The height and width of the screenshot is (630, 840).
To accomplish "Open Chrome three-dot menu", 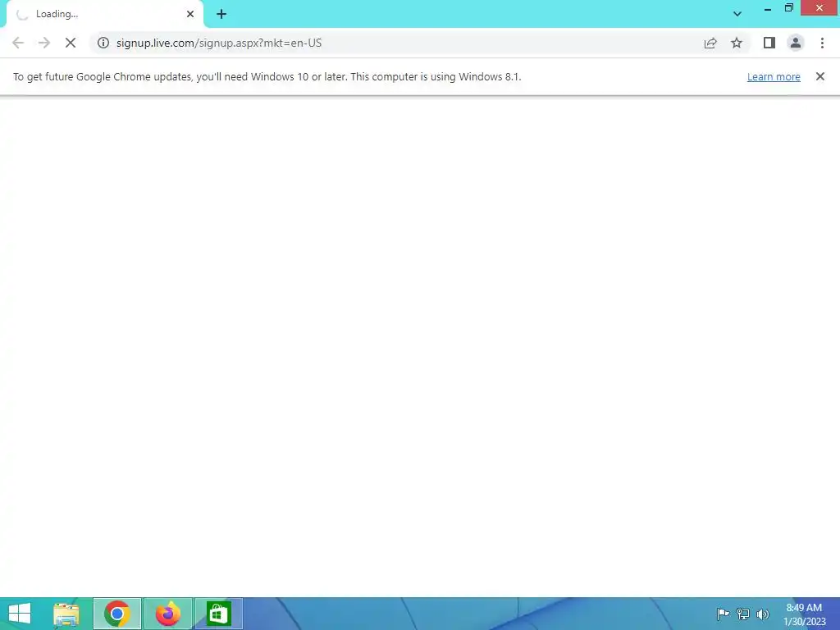I will (822, 43).
